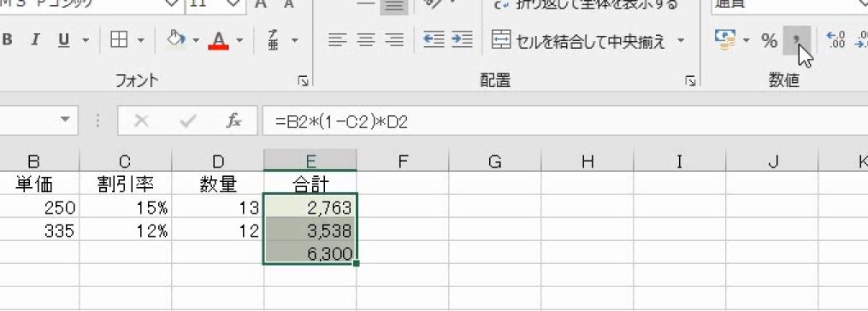Open the formula bar options handle dots
The image size is (868, 311).
pos(98,120)
